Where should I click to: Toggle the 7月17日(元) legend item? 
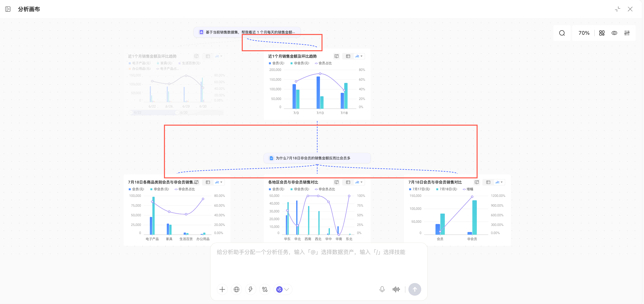point(419,189)
